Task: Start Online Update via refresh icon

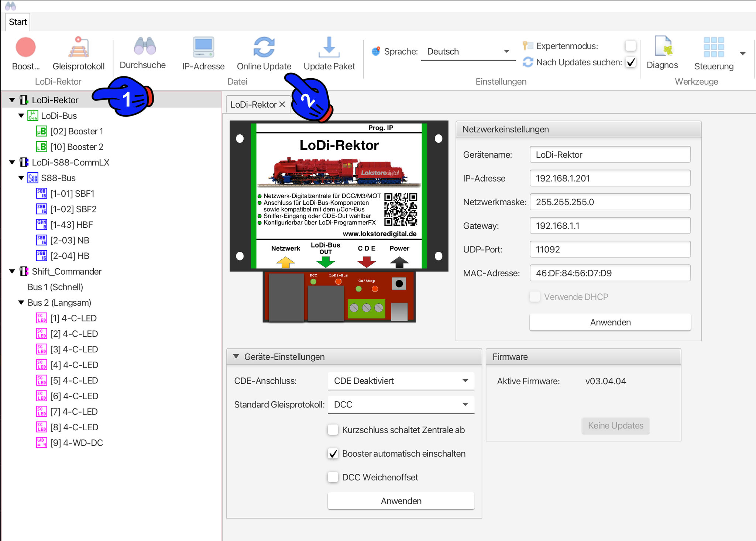Action: coord(264,48)
